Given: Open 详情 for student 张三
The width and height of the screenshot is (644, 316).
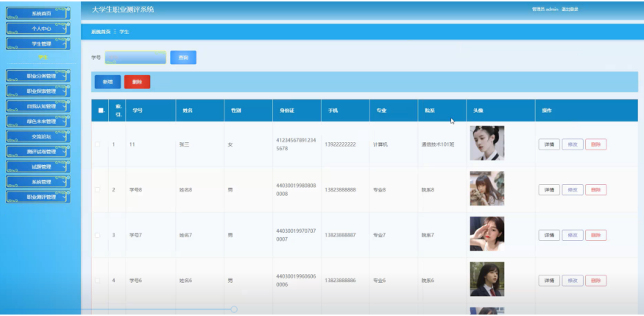Looking at the screenshot, I should click(x=549, y=144).
